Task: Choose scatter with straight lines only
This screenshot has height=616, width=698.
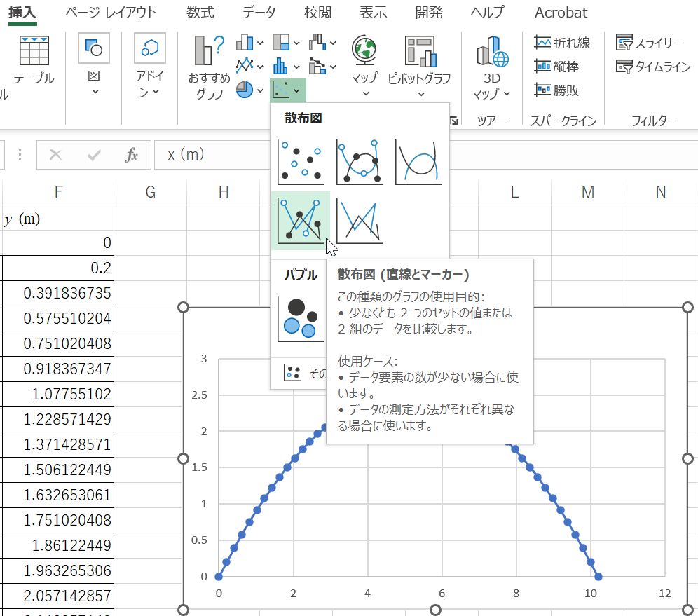Action: (x=359, y=220)
